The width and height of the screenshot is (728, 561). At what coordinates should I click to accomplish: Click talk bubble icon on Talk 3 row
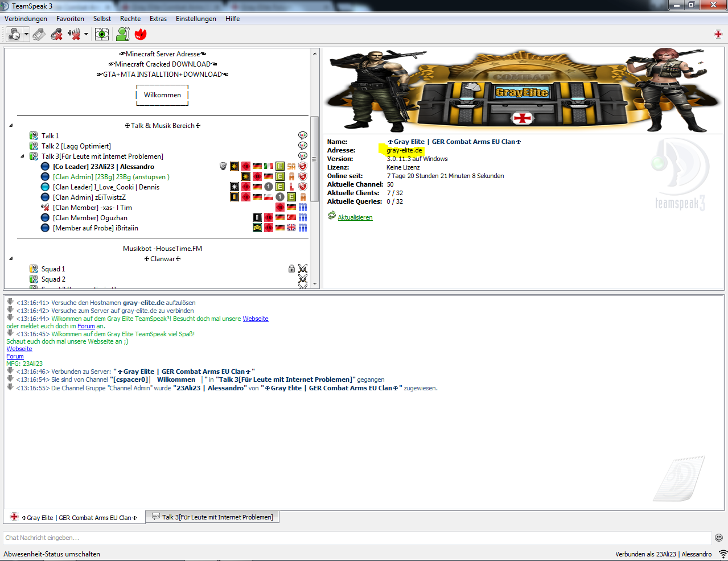303,156
